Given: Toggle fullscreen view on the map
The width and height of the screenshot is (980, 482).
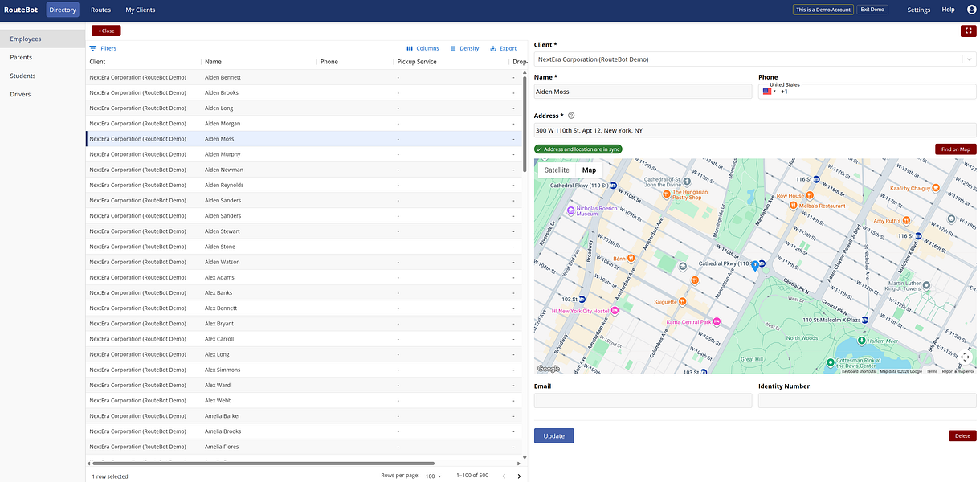Looking at the screenshot, I should pos(965,357).
